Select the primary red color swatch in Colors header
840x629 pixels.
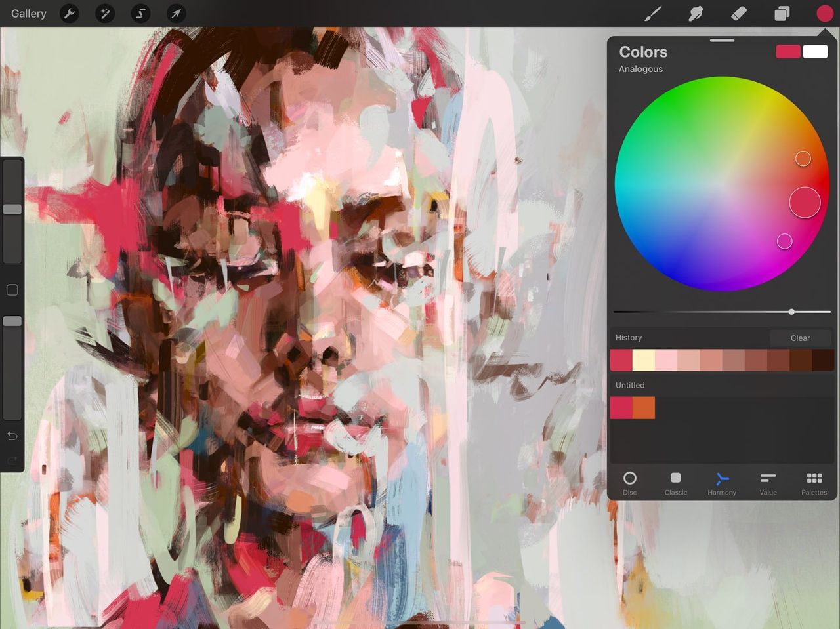788,52
